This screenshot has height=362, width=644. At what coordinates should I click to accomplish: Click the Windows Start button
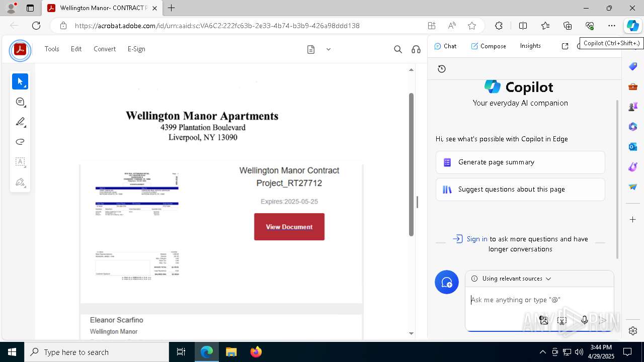click(12, 352)
